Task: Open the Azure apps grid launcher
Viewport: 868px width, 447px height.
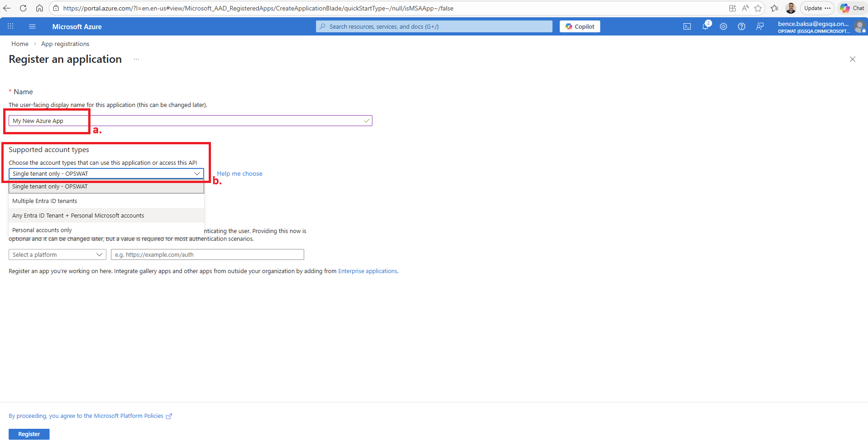Action: click(x=10, y=26)
